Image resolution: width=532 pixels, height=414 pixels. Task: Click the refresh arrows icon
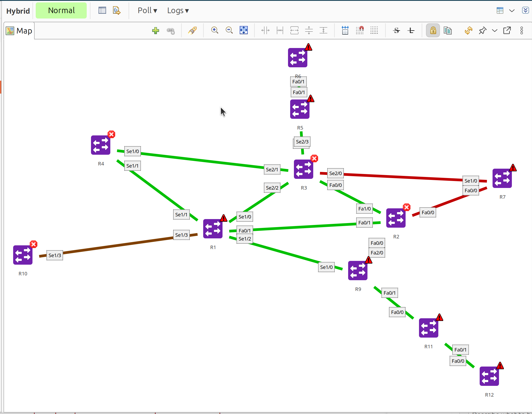[468, 31]
